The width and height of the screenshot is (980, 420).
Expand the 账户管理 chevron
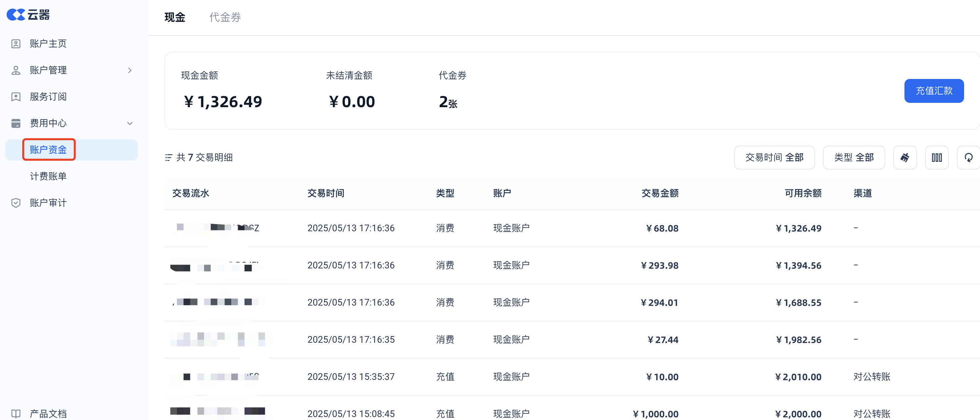pos(130,70)
